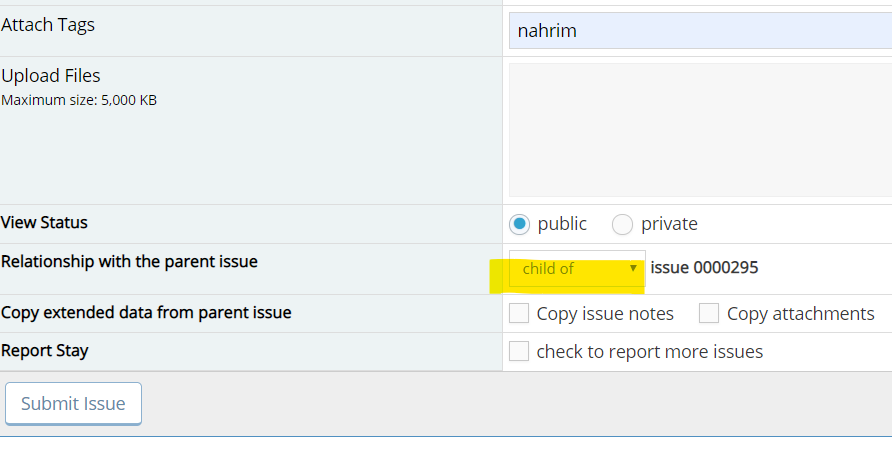Select the public view status radio button
Viewport: 892px width, 466px height.
point(520,224)
